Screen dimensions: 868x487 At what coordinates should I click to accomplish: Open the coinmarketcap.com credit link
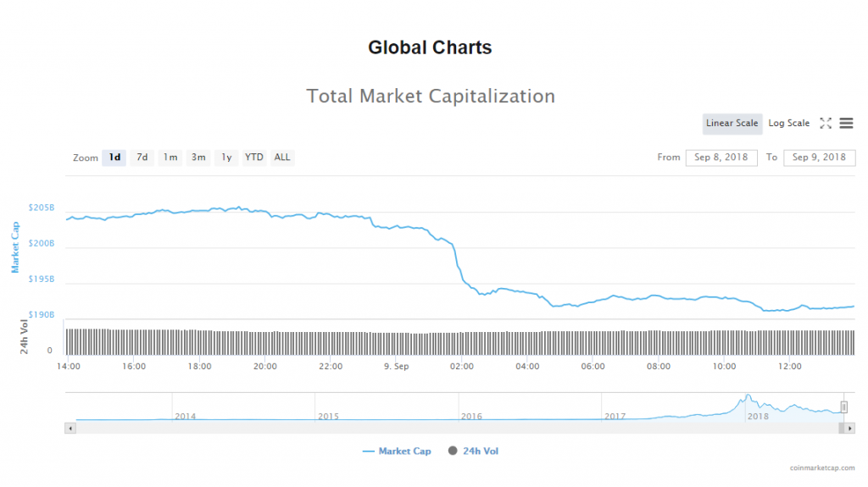click(x=821, y=468)
